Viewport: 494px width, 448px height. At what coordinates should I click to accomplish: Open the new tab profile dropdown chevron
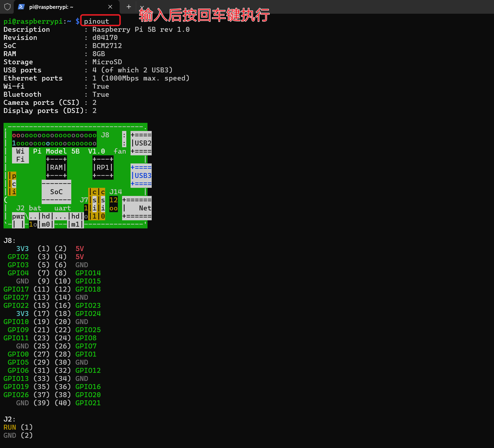click(x=142, y=7)
